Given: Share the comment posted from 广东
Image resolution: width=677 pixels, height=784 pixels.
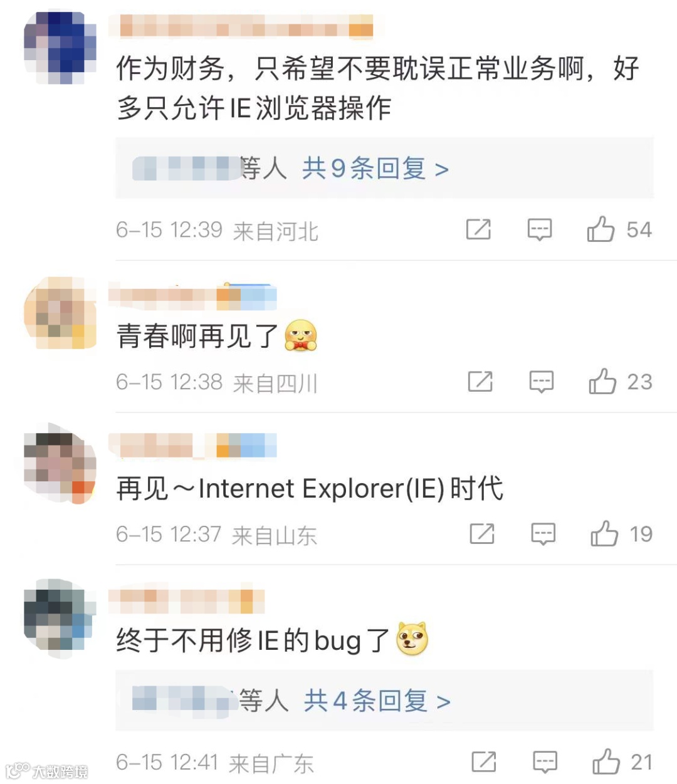Looking at the screenshot, I should pos(484,762).
